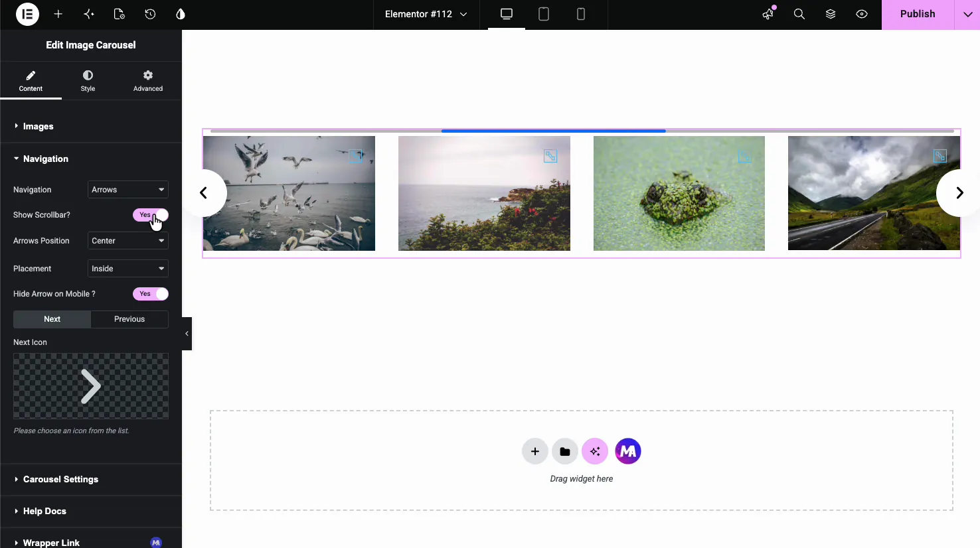Click lightbox icon on coastal cliff image
The width and height of the screenshot is (980, 548).
pos(550,156)
